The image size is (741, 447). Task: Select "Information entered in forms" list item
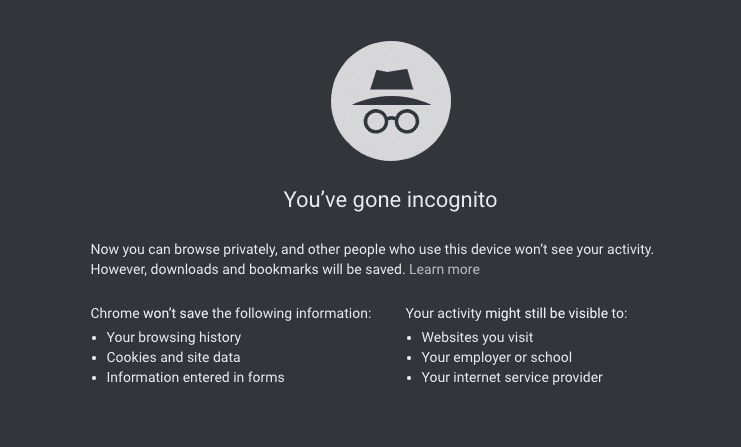click(x=195, y=377)
